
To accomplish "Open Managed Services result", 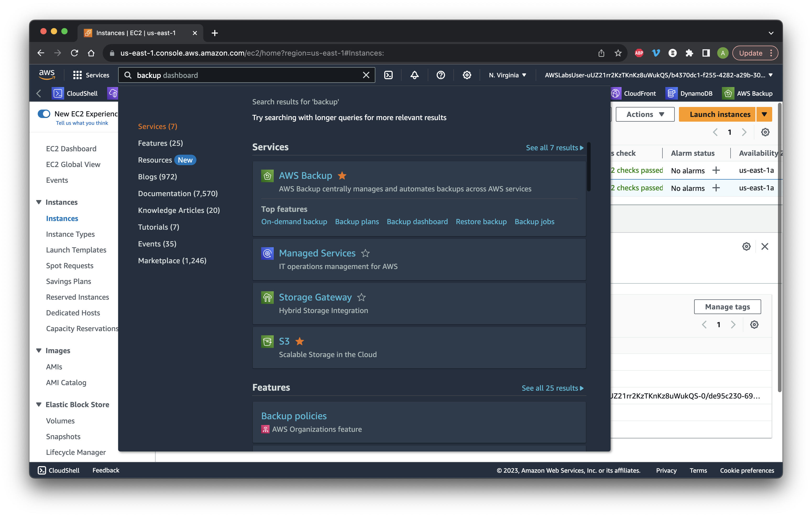I will pyautogui.click(x=317, y=253).
